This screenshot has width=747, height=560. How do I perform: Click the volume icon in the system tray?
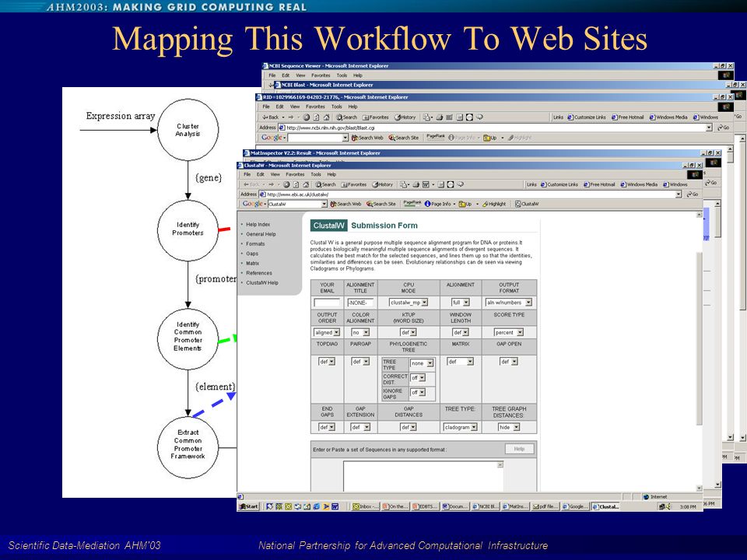[x=668, y=507]
